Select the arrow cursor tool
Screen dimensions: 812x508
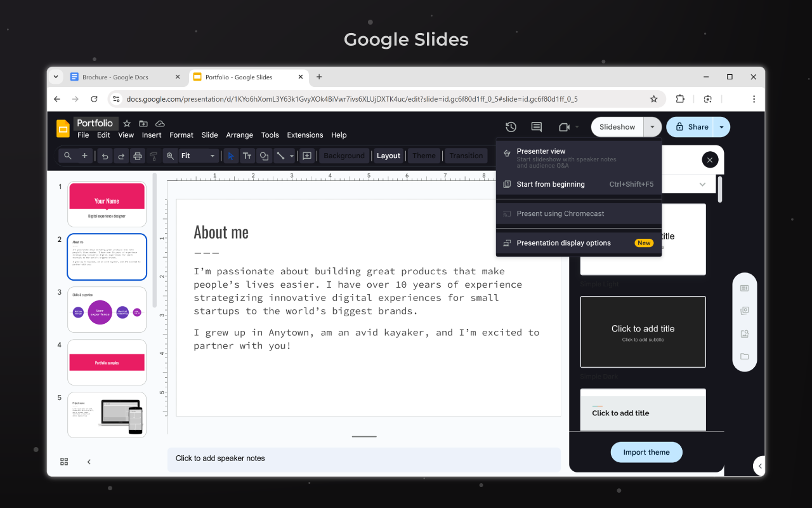(x=230, y=156)
